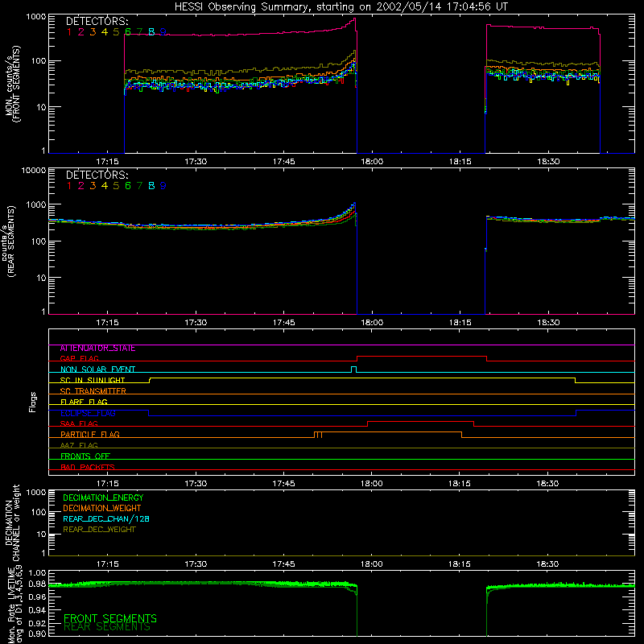Click the REAR_DEC_WEIGHT legend entry

point(99,530)
